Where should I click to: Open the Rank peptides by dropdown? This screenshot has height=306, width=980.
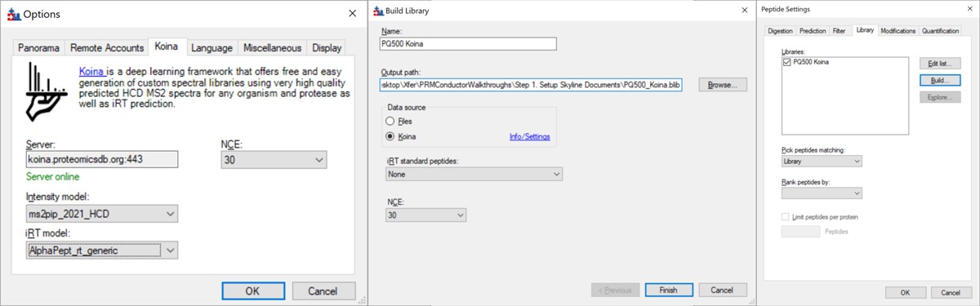pos(822,193)
